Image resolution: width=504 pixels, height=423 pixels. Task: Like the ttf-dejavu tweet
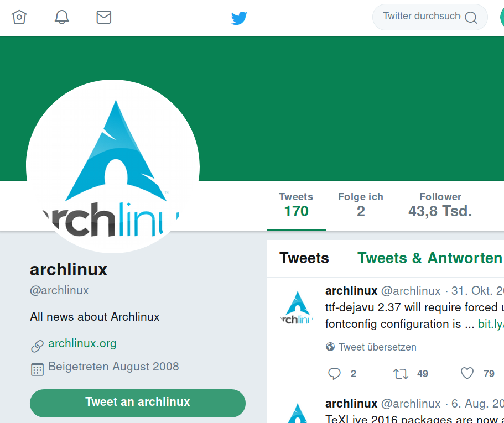pos(467,373)
